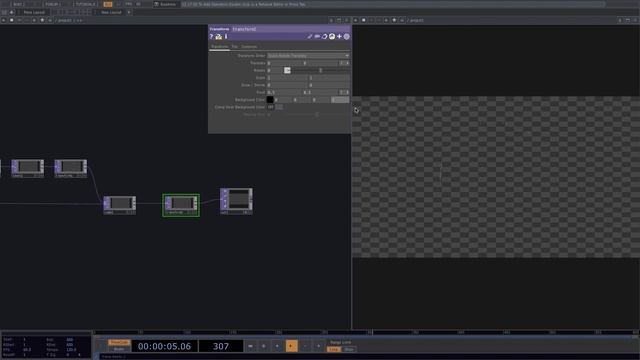Click the FPS value in timeline settings

(27, 350)
